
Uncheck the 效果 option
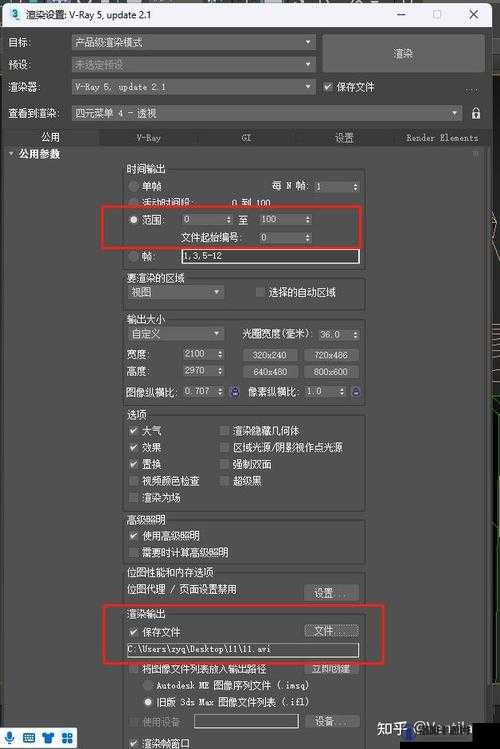[x=133, y=447]
